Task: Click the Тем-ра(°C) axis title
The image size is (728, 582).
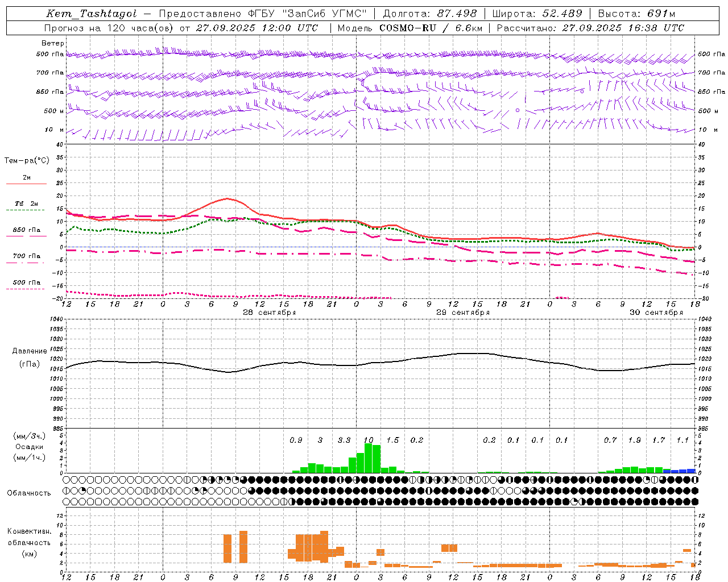Action: click(27, 160)
